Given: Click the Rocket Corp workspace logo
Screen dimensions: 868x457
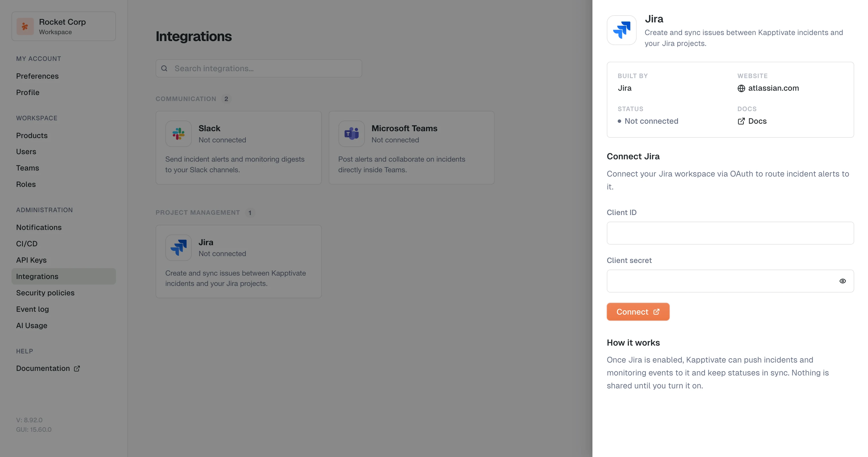Looking at the screenshot, I should [x=25, y=26].
